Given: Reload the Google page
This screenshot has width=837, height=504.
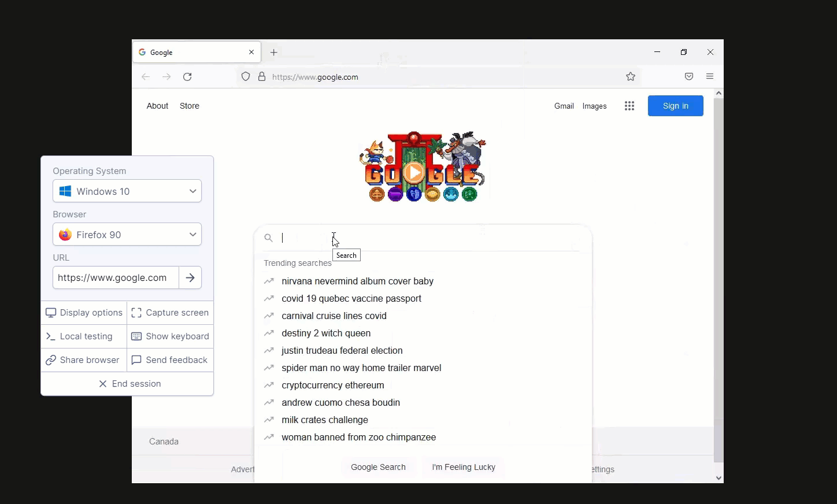Looking at the screenshot, I should click(187, 77).
